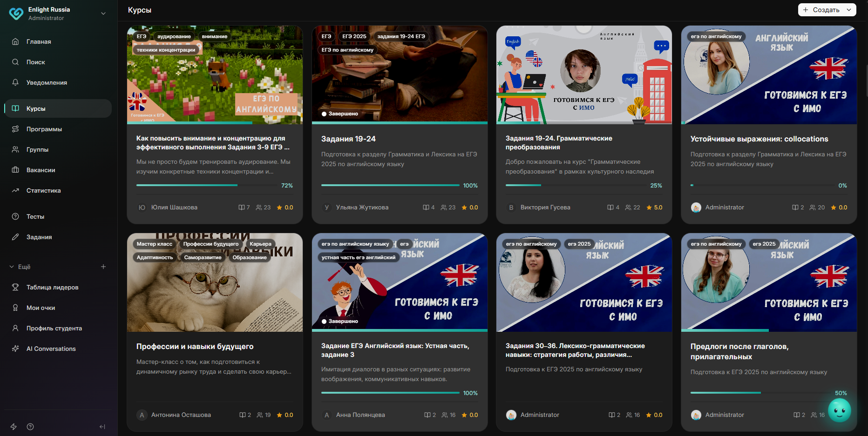The image size is (868, 436).
Task: Click the lessons count icon on Юлия Шашкова's course
Action: pyautogui.click(x=242, y=208)
